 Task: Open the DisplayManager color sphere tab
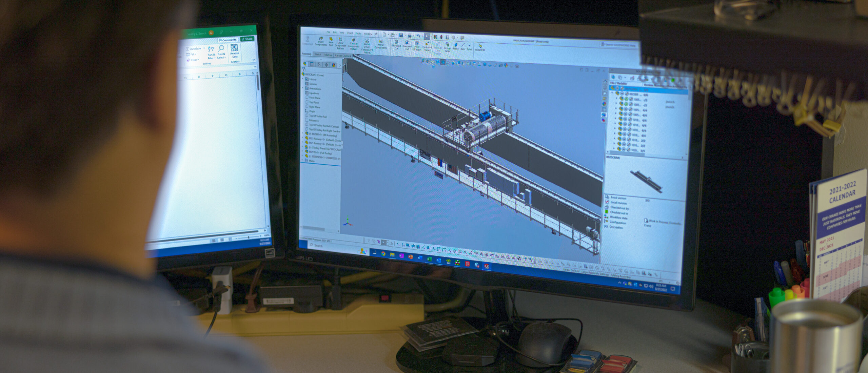point(334,65)
